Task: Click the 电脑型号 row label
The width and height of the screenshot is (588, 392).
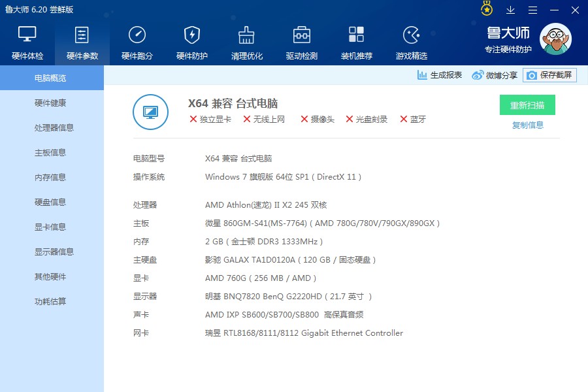Action: [149, 158]
